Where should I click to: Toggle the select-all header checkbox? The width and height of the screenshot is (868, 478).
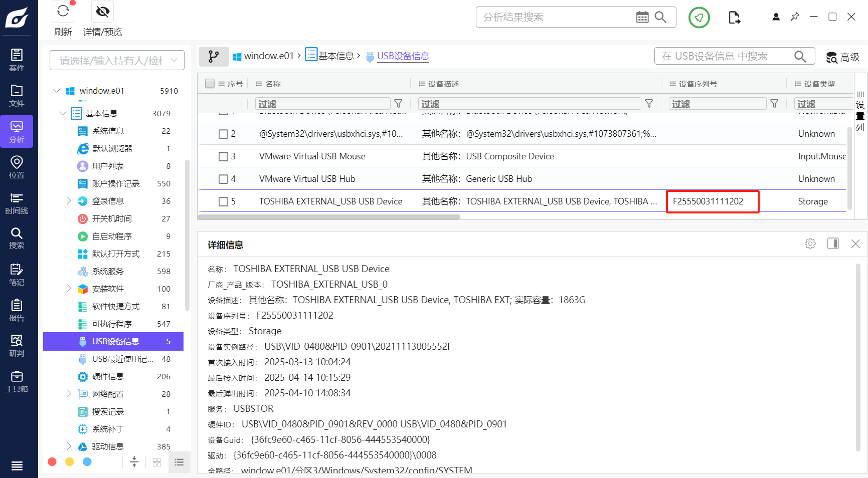(210, 84)
